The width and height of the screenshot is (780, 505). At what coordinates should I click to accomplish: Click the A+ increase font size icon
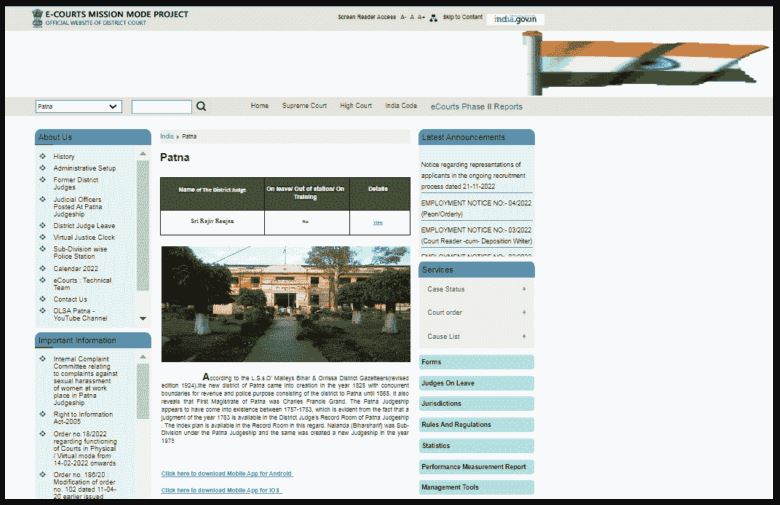422,17
